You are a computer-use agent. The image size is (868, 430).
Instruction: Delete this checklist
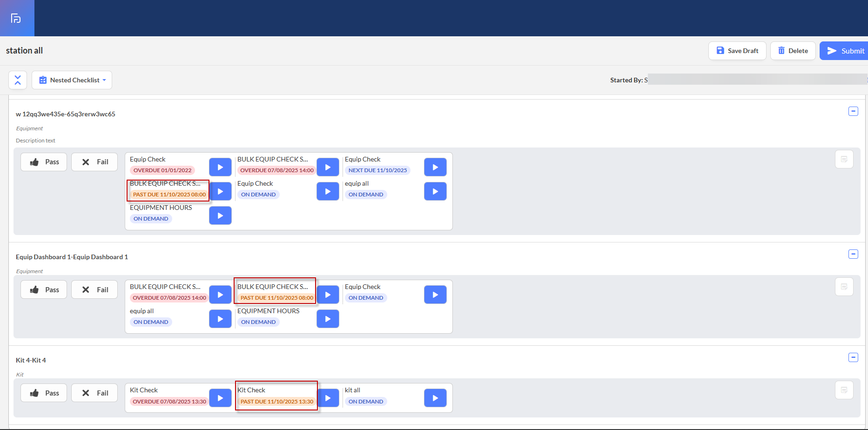coord(793,51)
